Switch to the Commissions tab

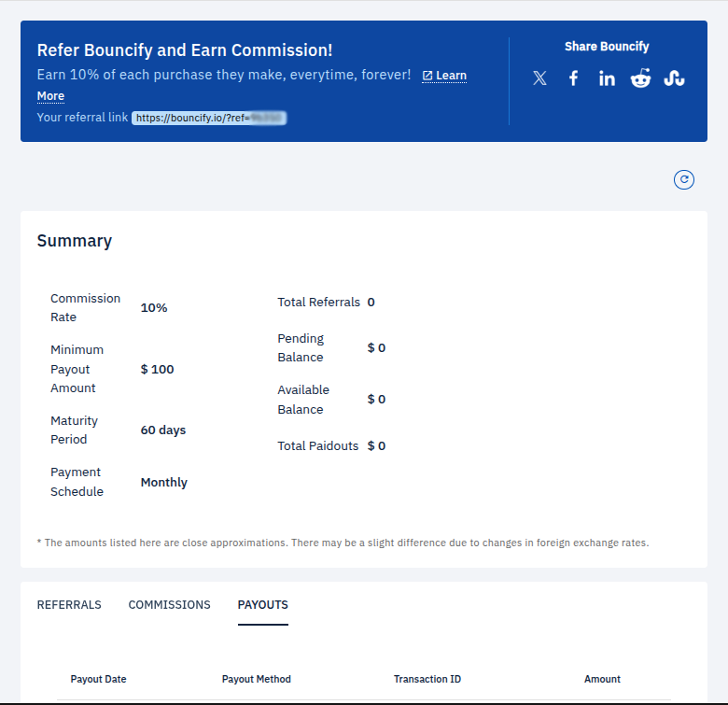[170, 605]
